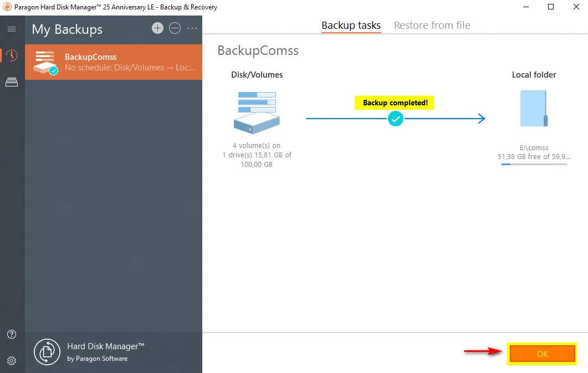Click the destination free space progress bar
This screenshot has height=373, width=588.
(x=534, y=164)
